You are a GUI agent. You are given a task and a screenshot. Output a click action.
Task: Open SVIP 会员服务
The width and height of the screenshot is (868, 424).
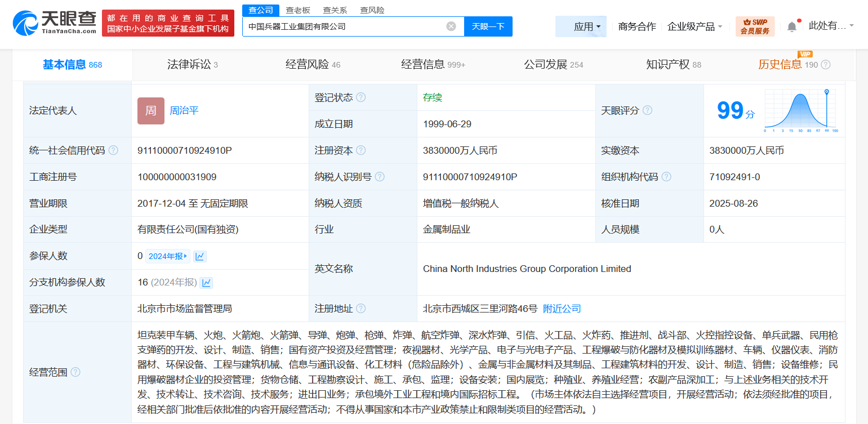(x=754, y=26)
